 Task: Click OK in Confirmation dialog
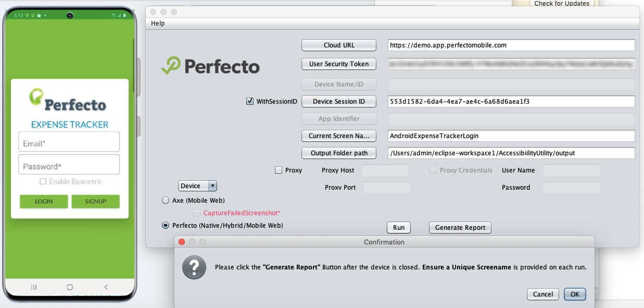[x=575, y=294]
